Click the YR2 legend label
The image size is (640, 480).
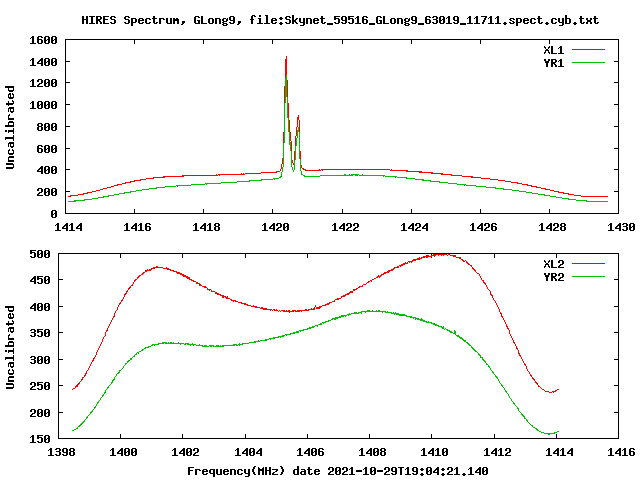pyautogui.click(x=553, y=277)
